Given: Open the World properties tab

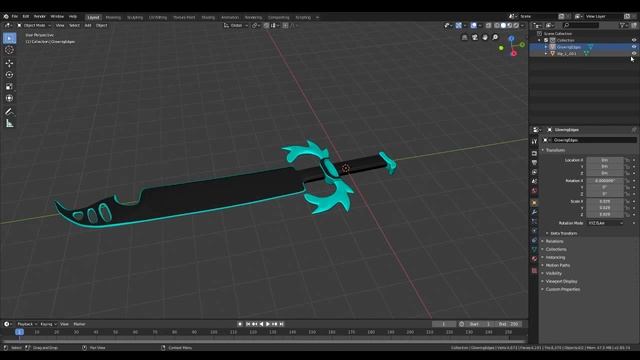Looking at the screenshot, I should pos(534,191).
